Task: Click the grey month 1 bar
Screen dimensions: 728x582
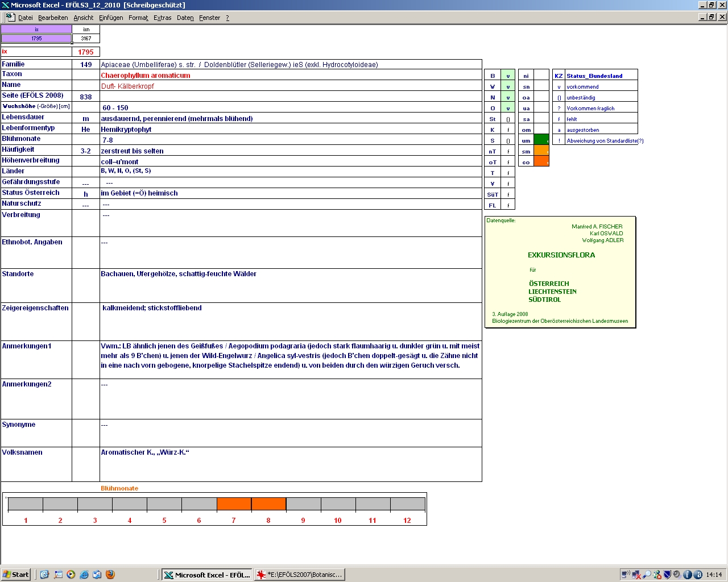Action: (26, 504)
